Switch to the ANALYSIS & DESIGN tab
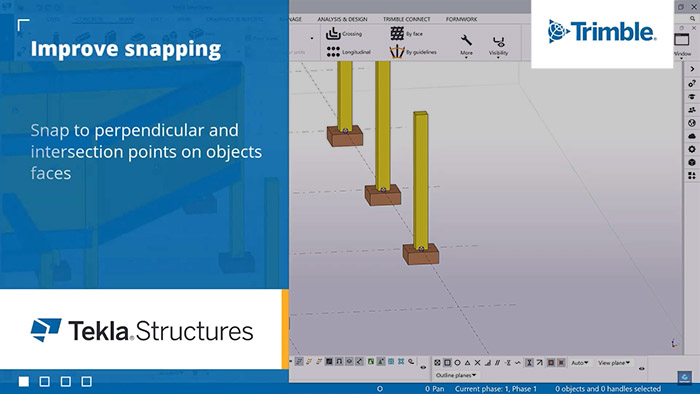Image resolution: width=700 pixels, height=394 pixels. (x=342, y=19)
